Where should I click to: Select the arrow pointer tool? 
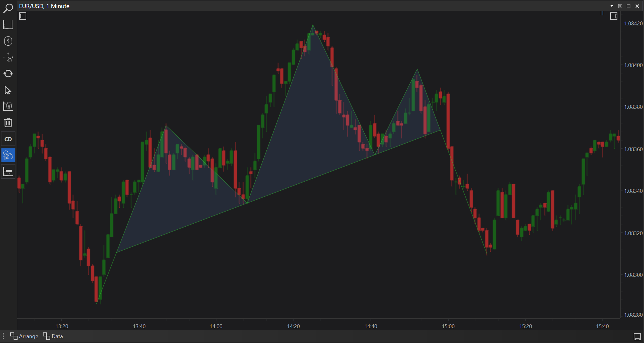point(8,90)
